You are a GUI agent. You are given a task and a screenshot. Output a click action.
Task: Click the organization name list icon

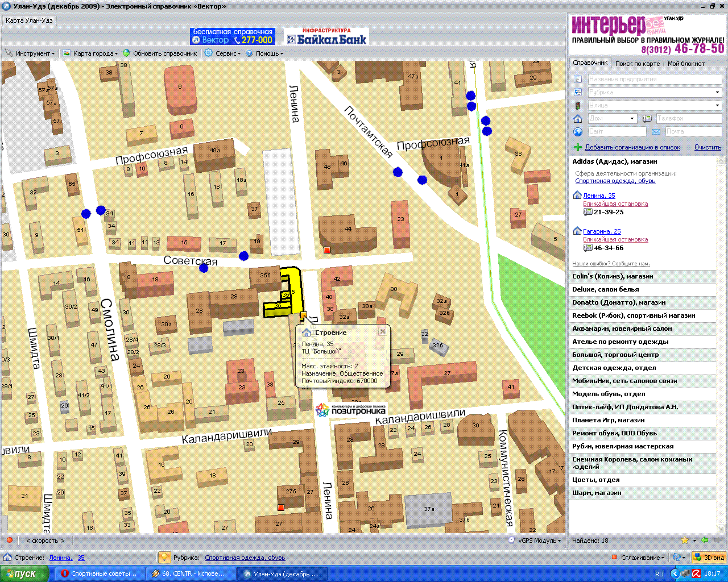578,79
